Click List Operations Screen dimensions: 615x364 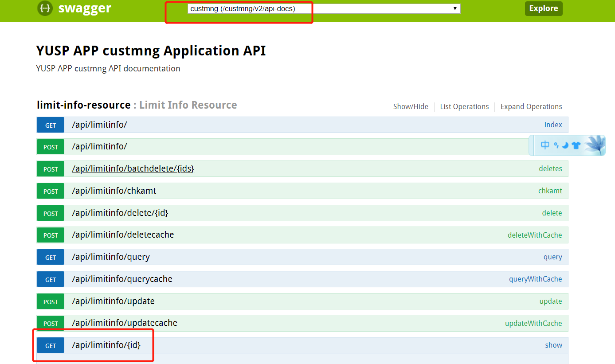[x=464, y=107]
